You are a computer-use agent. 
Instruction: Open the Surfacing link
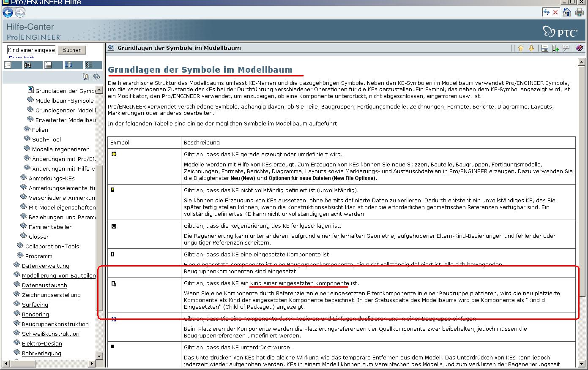(x=35, y=305)
